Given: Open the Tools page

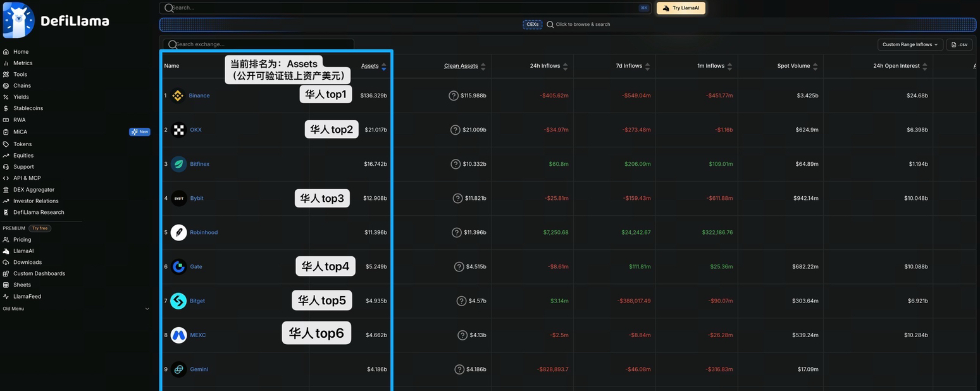Looking at the screenshot, I should point(20,75).
